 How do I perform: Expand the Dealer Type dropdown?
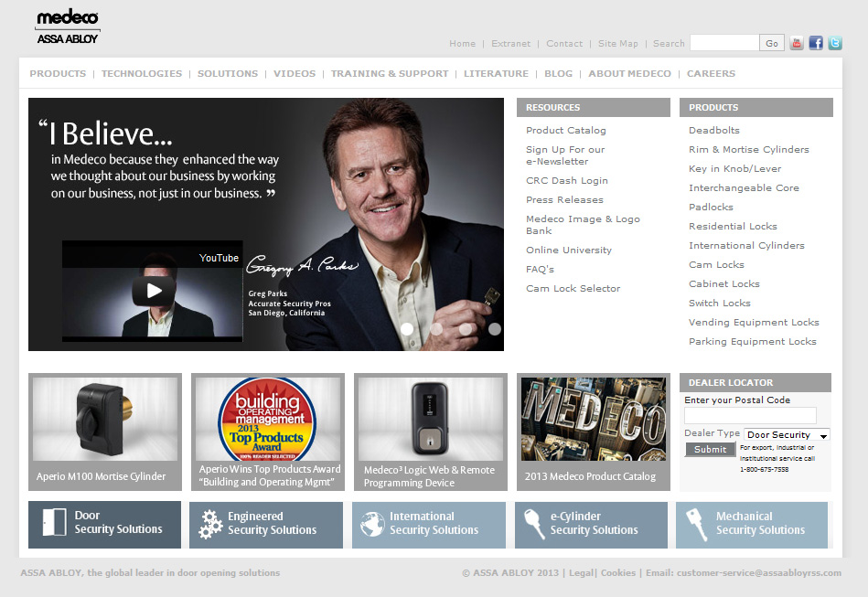pos(787,435)
